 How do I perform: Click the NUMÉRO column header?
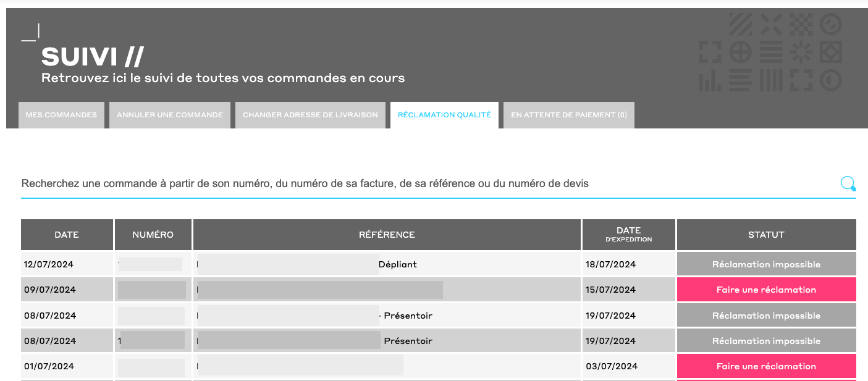click(x=153, y=235)
